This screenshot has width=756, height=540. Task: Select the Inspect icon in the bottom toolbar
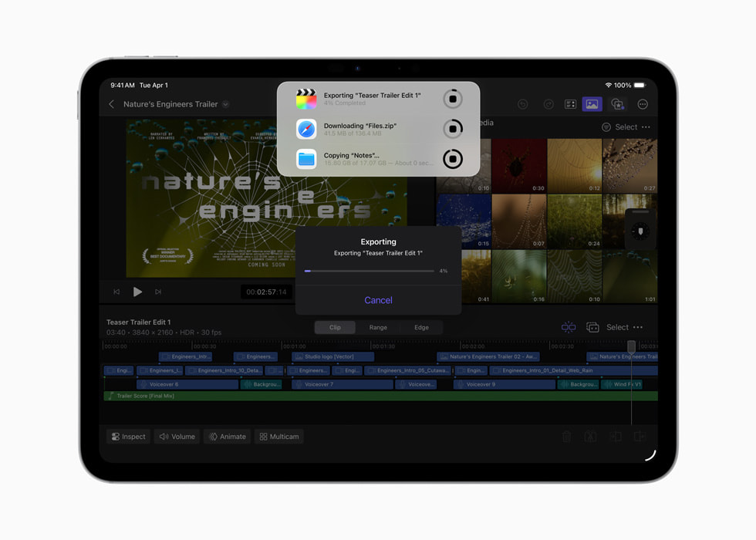pyautogui.click(x=128, y=436)
